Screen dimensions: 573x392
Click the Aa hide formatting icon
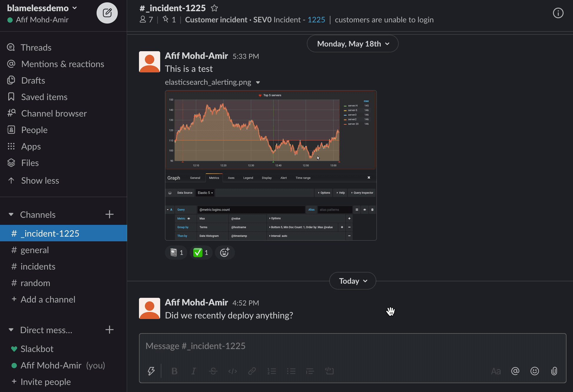(x=496, y=371)
